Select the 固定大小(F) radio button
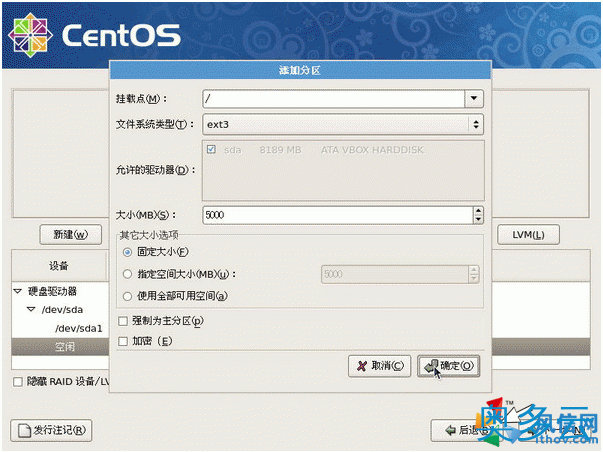 127,252
